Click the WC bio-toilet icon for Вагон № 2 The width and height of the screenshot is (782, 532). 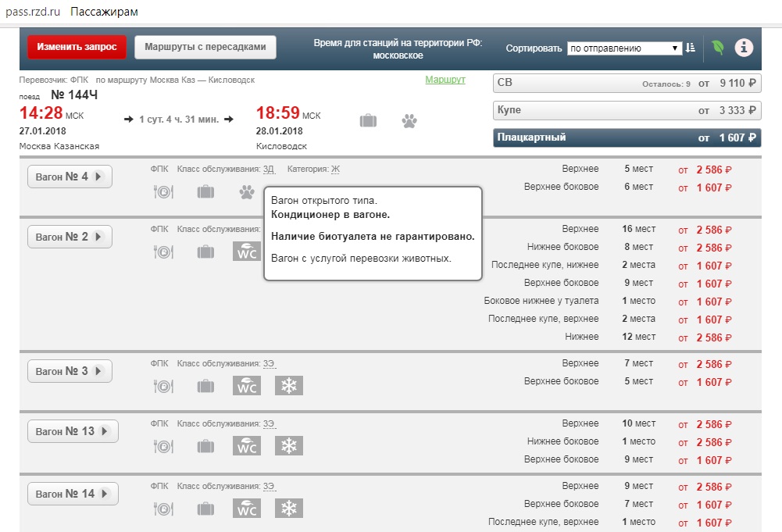point(247,252)
